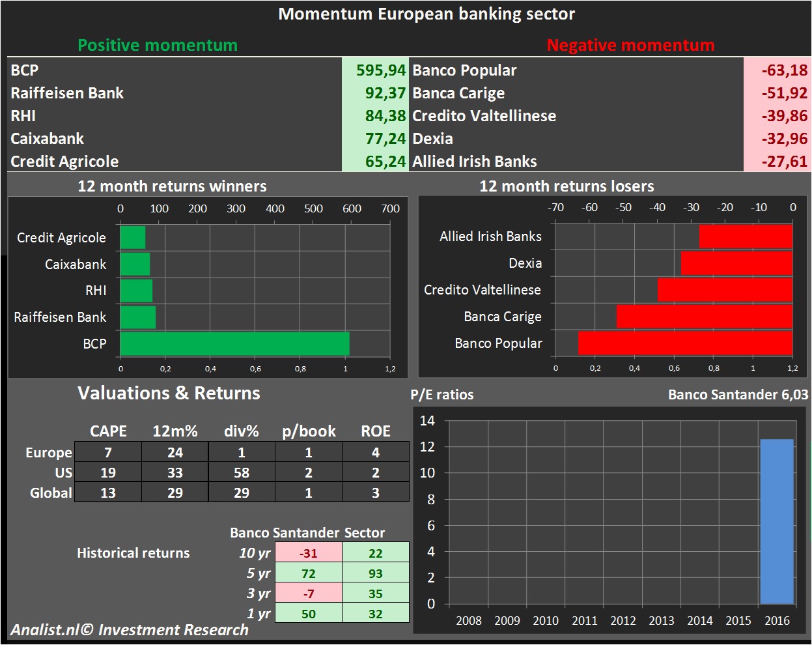Select the US 12m% cell showing 33
The width and height of the screenshot is (812, 645).
175,472
